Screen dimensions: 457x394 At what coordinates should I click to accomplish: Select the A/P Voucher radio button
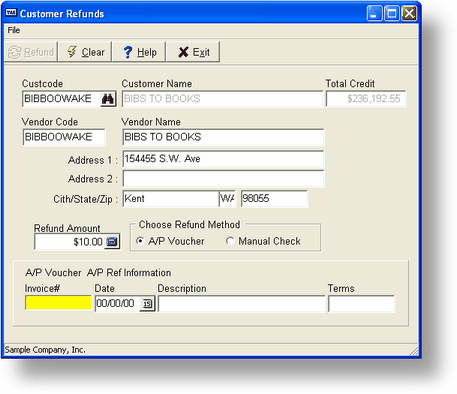[140, 241]
